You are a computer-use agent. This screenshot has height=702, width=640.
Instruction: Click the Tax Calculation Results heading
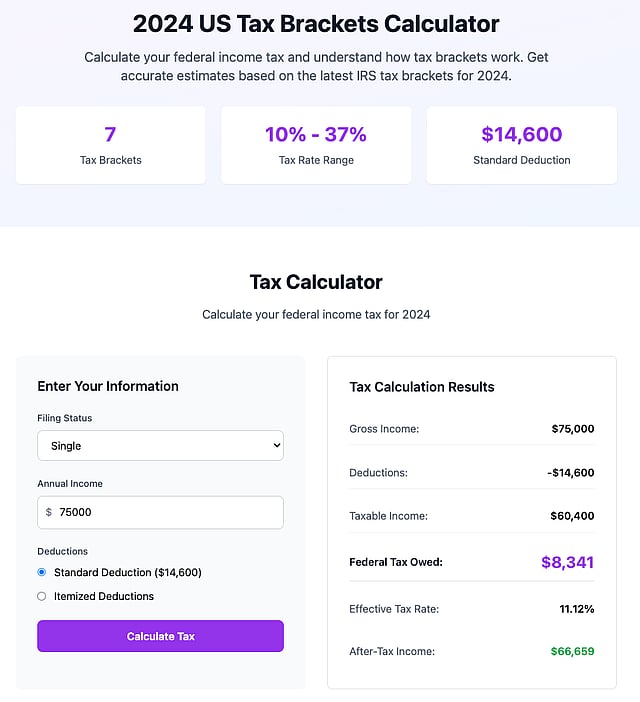[422, 387]
